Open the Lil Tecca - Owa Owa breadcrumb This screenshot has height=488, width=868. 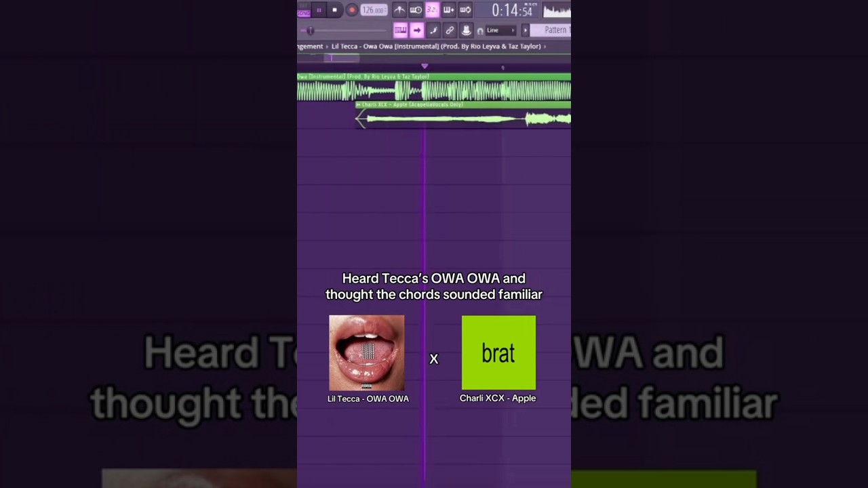[x=436, y=46]
